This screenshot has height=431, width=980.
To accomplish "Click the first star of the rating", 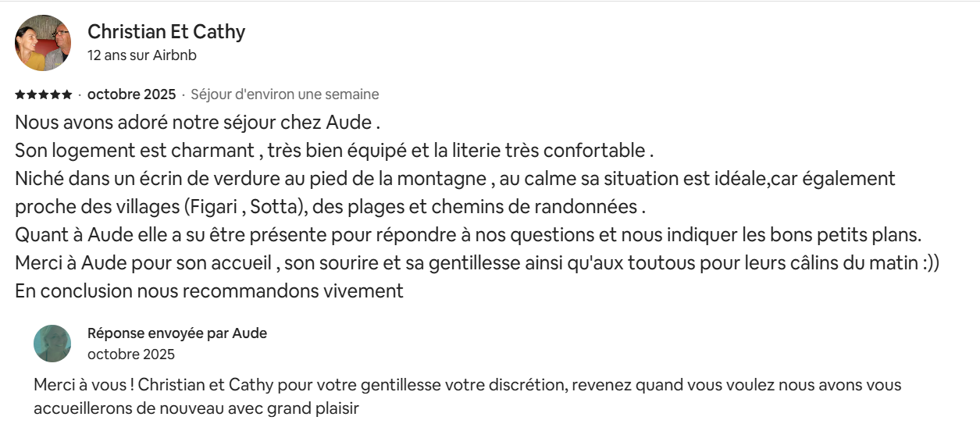I will click(x=20, y=95).
